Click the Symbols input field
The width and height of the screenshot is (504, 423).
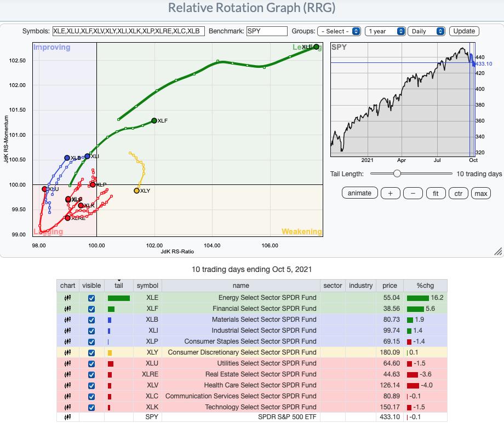click(x=129, y=31)
